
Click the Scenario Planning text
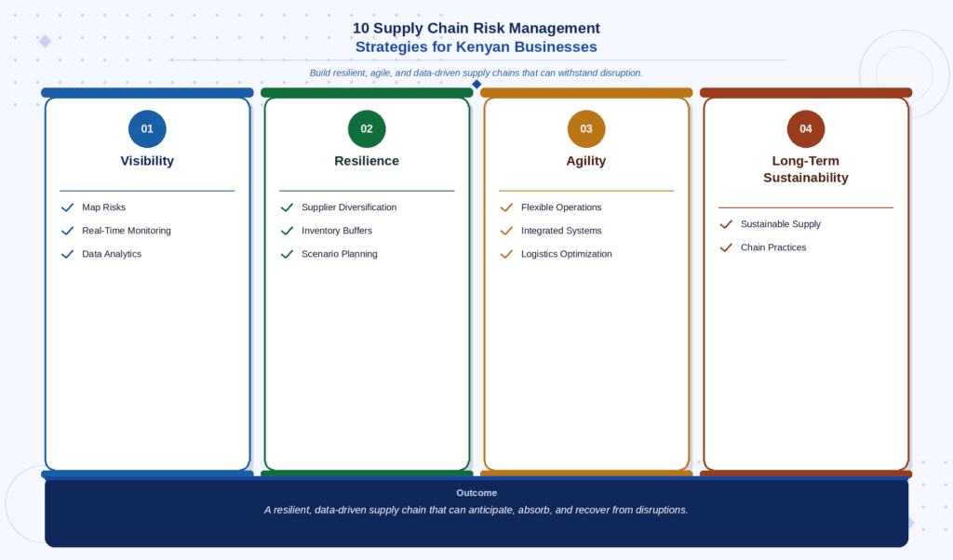[x=339, y=254]
